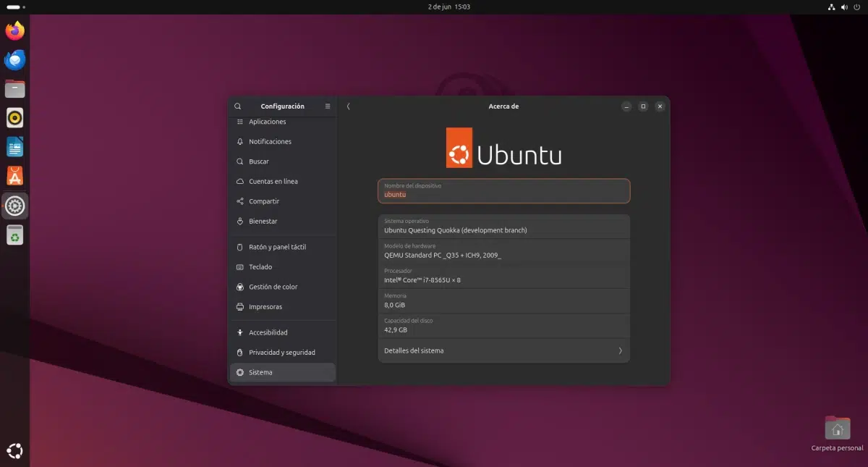Click the back arrow in Acerca de

click(x=348, y=106)
